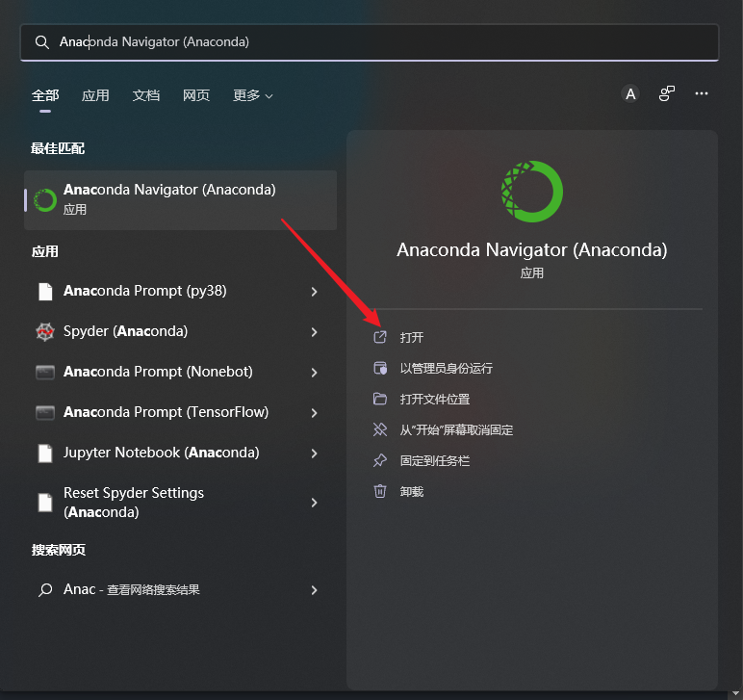Open the user account A avatar

coord(630,93)
